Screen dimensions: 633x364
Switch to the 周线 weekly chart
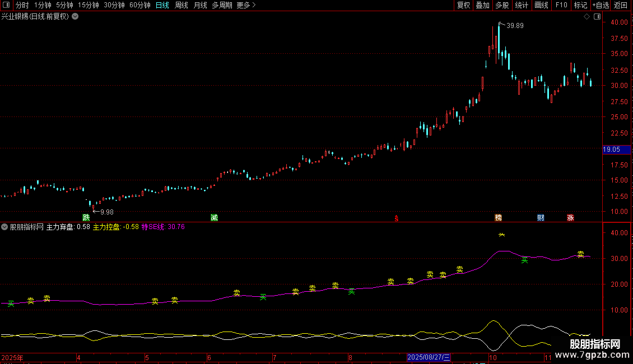point(181,5)
